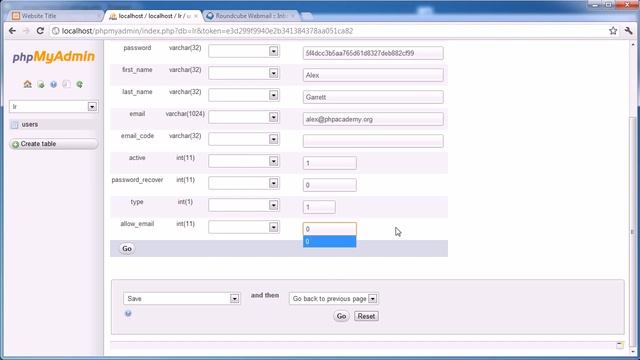Image resolution: width=640 pixels, height=360 pixels.
Task: Open function dropdown for password_recover row
Action: point(244,183)
